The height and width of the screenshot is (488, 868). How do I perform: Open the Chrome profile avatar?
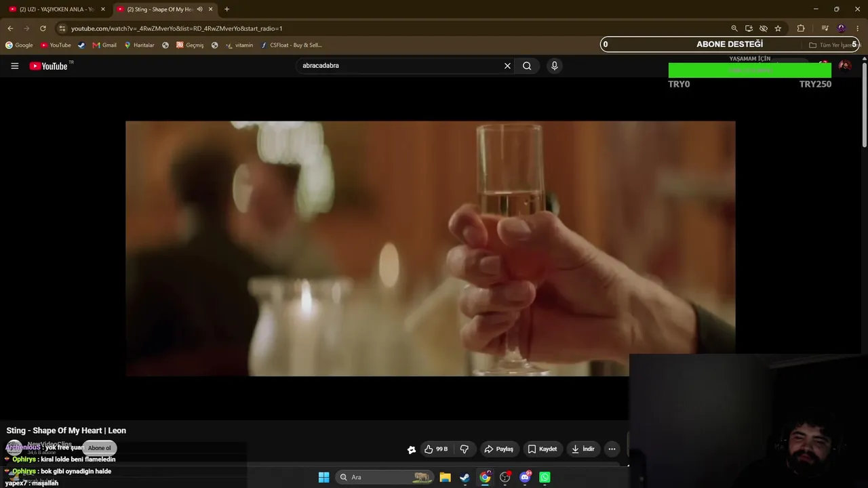842,28
